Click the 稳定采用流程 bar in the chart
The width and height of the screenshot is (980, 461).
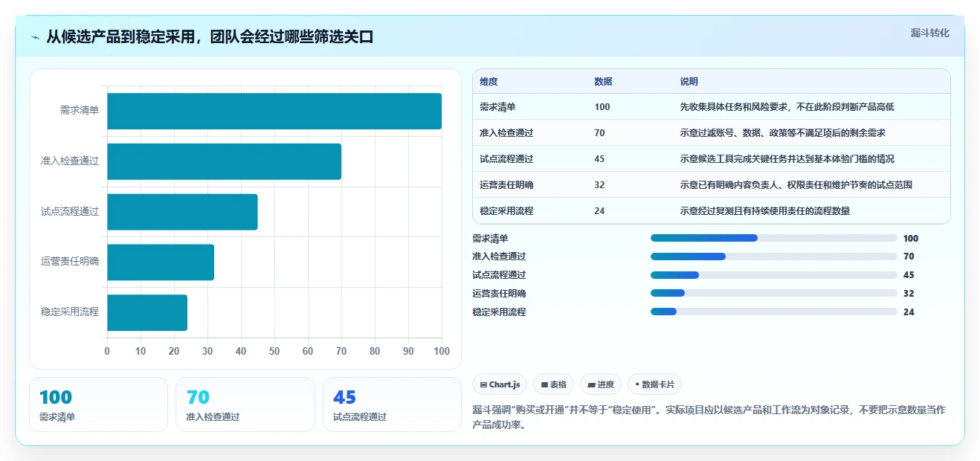(x=147, y=313)
